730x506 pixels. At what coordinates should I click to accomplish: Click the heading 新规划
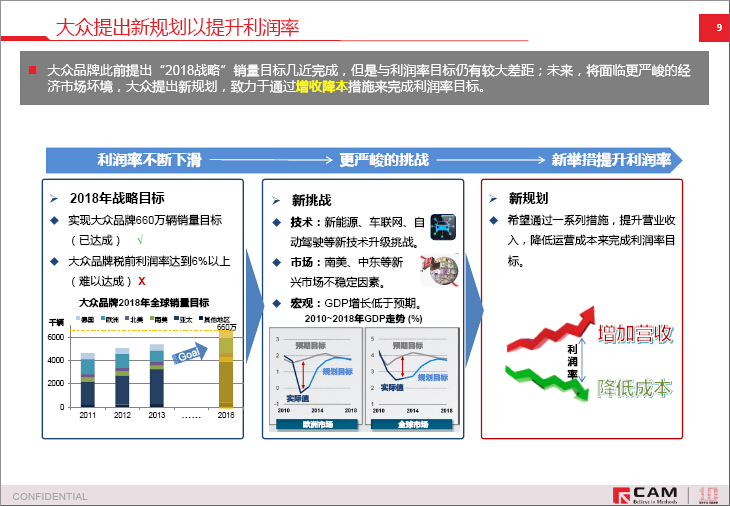(528, 198)
